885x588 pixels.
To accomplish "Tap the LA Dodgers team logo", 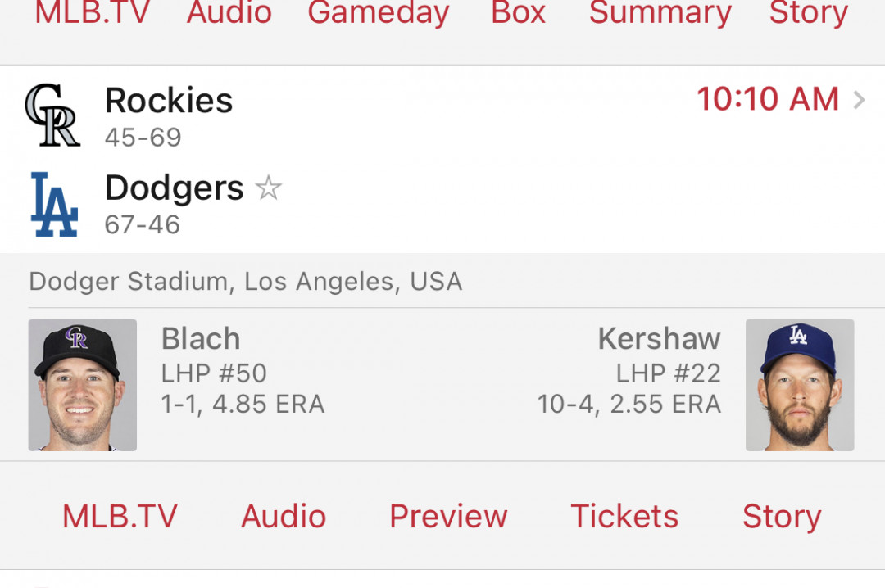I will [54, 204].
